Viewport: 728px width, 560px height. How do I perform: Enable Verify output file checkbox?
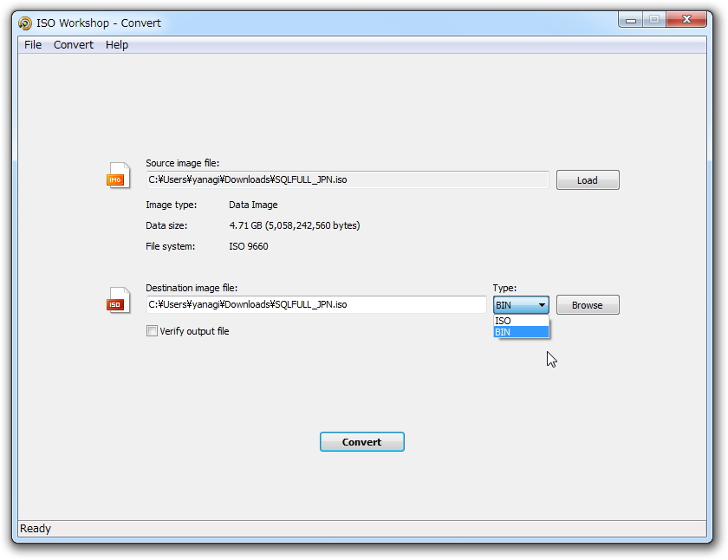coord(152,330)
